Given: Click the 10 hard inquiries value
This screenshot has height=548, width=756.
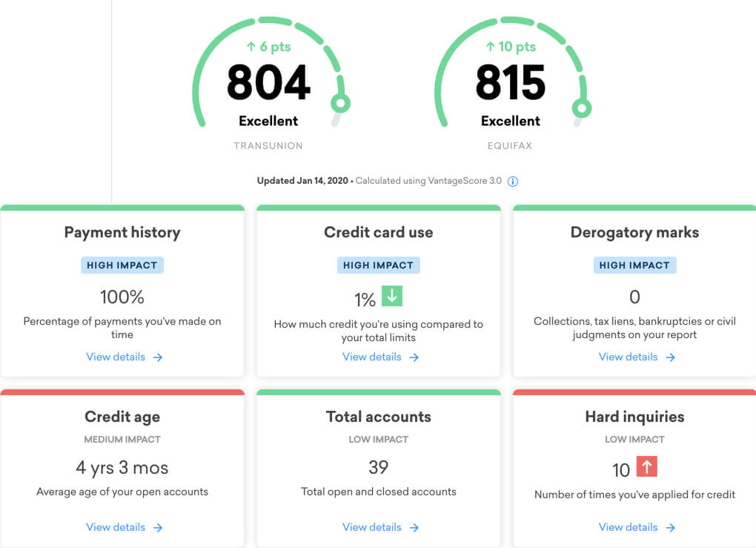Looking at the screenshot, I should click(x=621, y=470).
